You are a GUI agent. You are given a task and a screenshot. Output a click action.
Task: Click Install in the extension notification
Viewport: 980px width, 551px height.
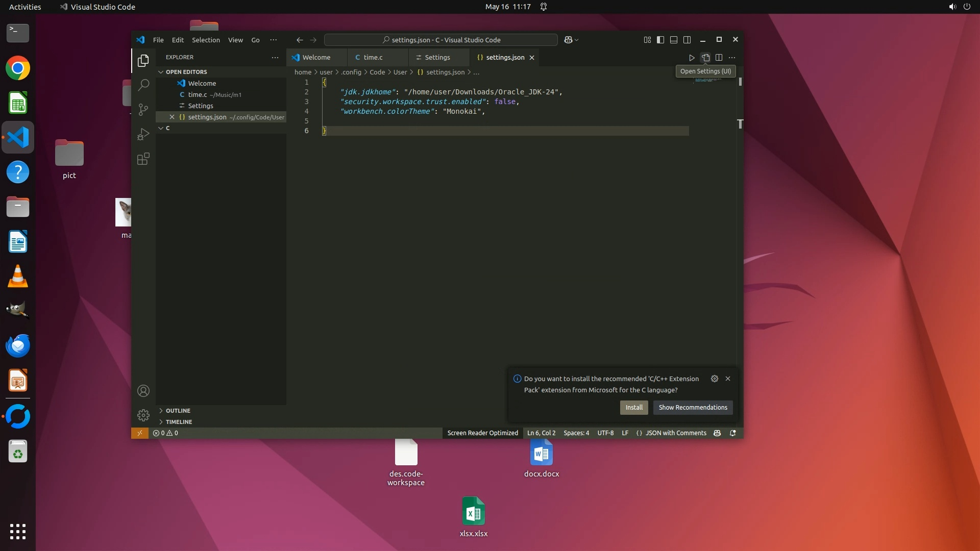pyautogui.click(x=634, y=408)
